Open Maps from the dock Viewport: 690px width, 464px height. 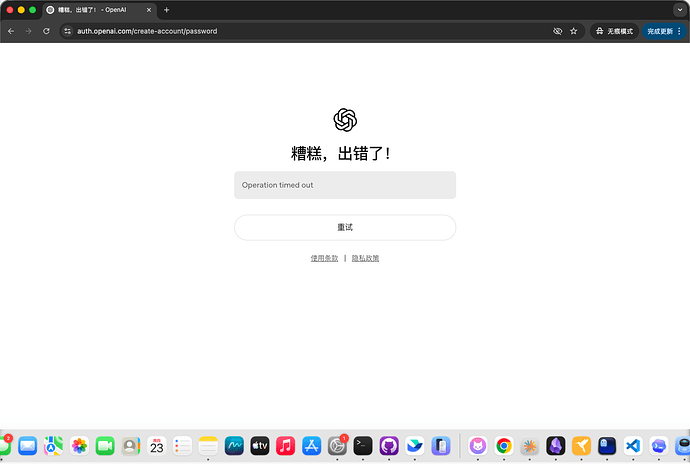coord(53,446)
